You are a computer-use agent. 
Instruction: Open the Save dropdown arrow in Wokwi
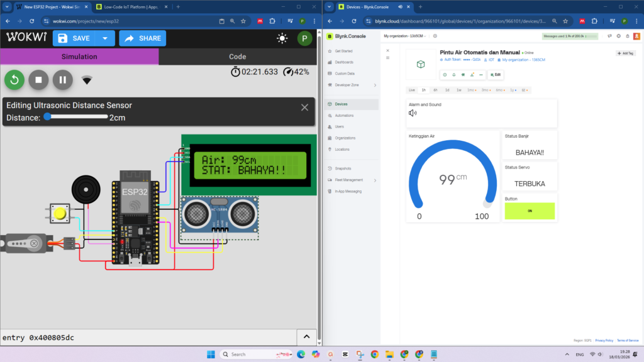tap(105, 38)
